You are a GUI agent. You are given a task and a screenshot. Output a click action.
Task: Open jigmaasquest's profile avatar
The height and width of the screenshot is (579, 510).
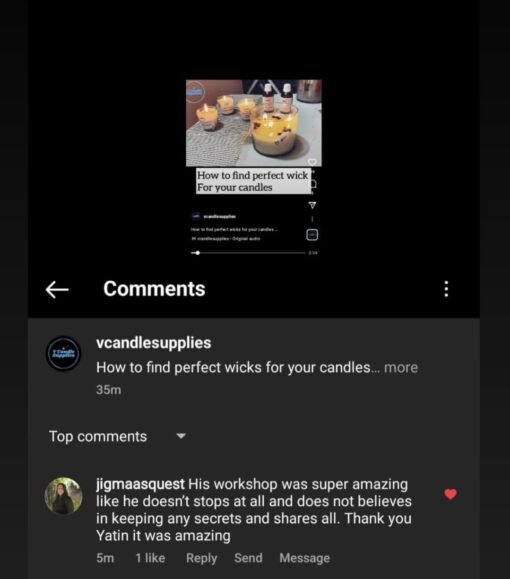(64, 496)
